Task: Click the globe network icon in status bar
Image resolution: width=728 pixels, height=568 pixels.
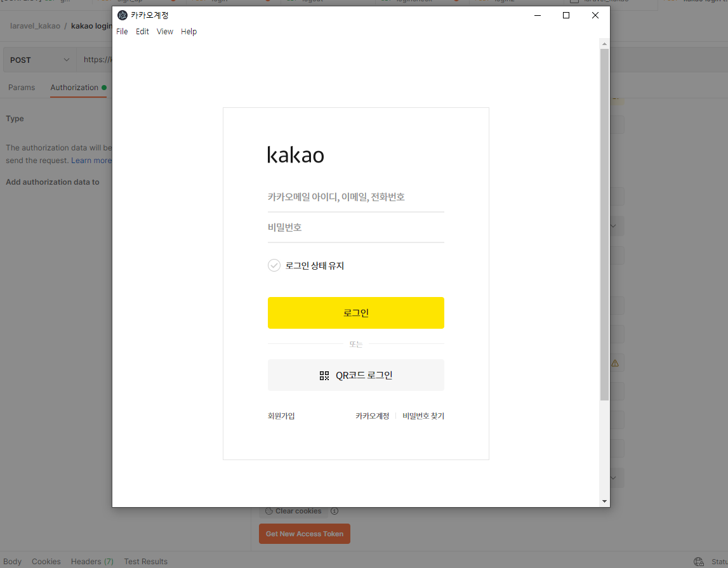Action: pyautogui.click(x=699, y=562)
